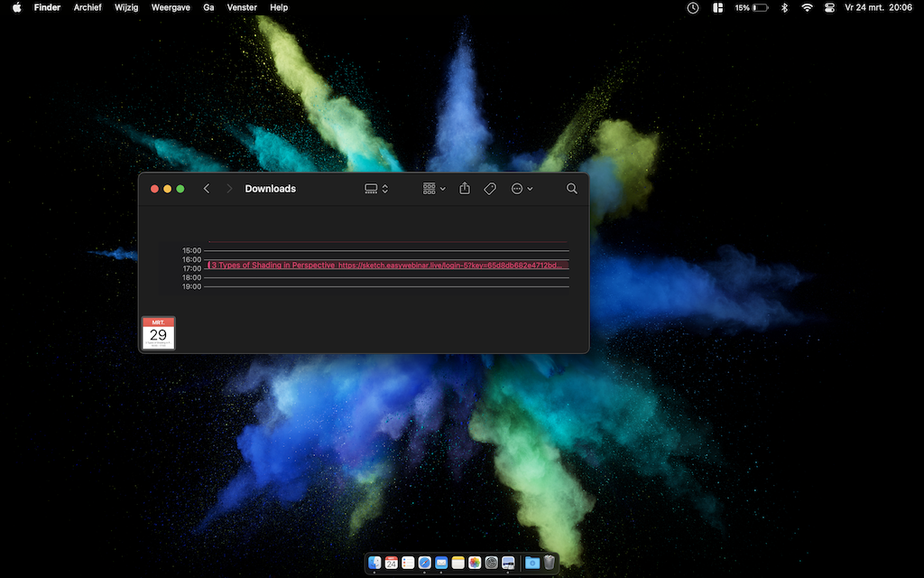Select the MRT. 29 calendar file thumbnail
The width and height of the screenshot is (924, 578).
click(159, 333)
